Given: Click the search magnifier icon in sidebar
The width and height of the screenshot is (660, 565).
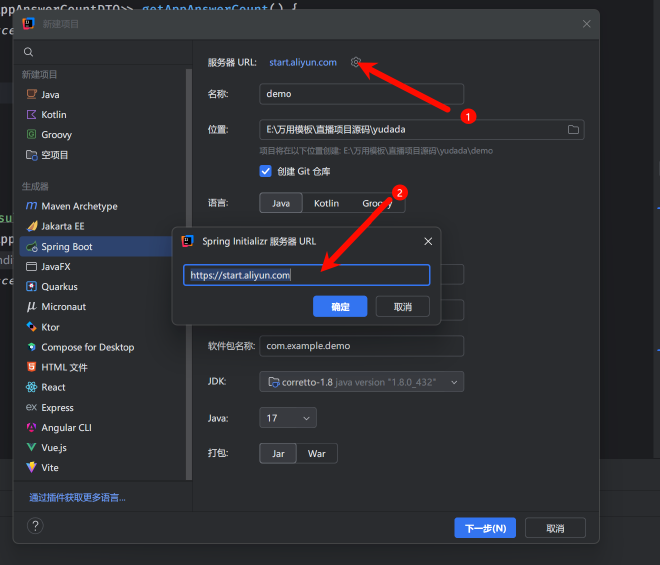Looking at the screenshot, I should point(29,52).
